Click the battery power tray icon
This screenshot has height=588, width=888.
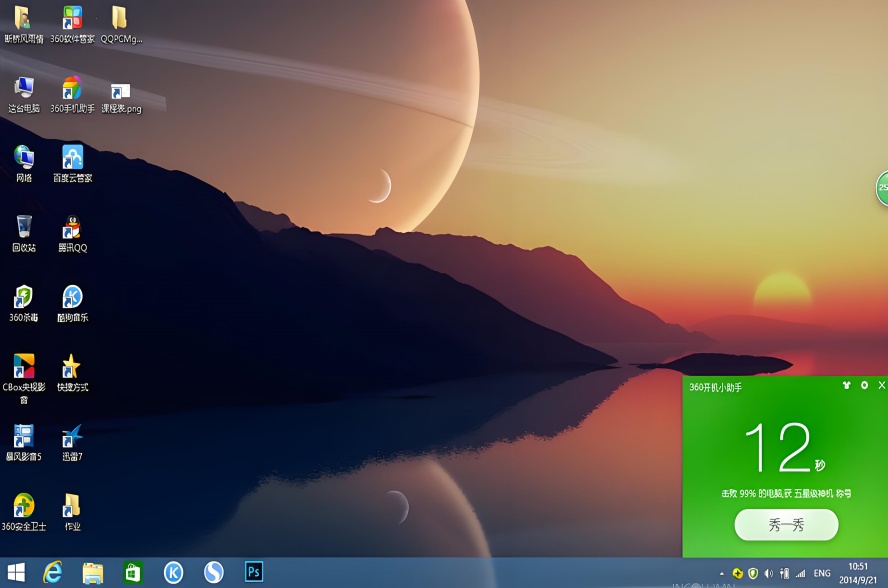[x=784, y=573]
